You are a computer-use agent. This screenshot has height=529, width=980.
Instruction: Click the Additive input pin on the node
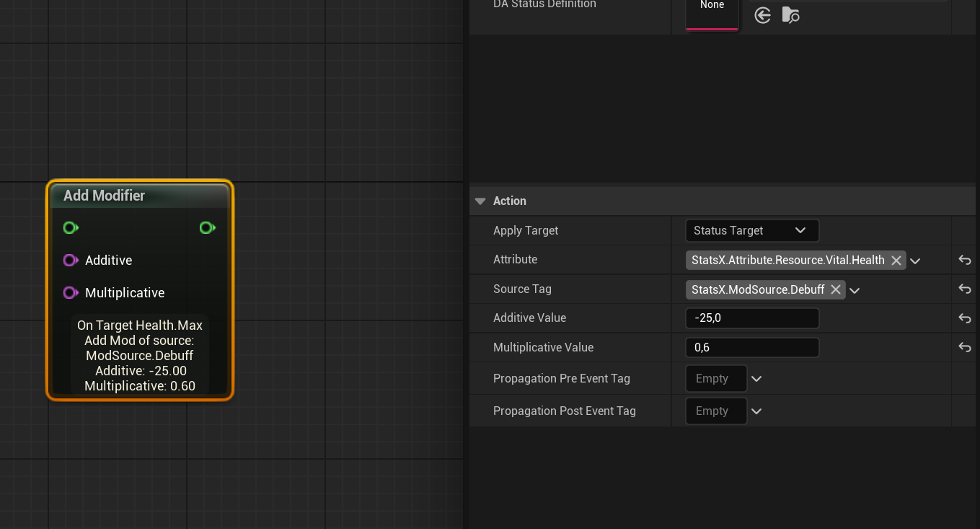70,260
